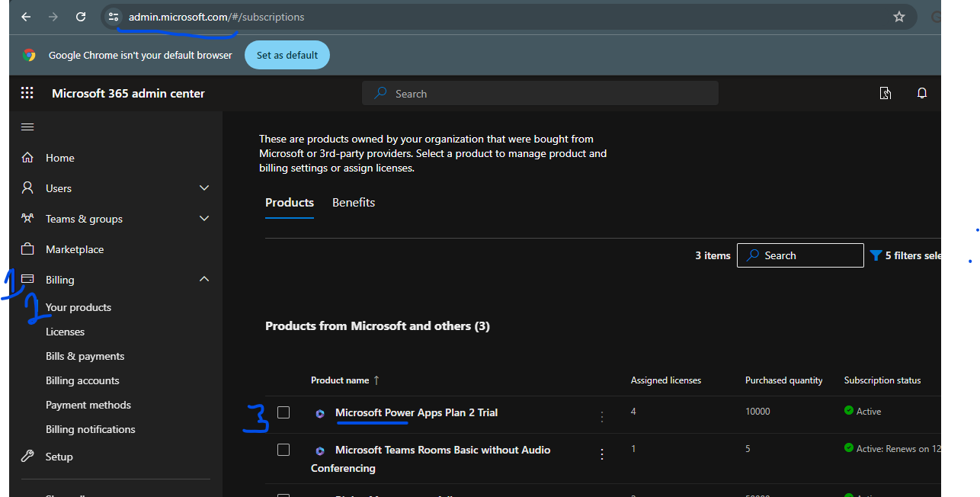Click purchased quantity 5 for Teams Rooms

tap(748, 448)
